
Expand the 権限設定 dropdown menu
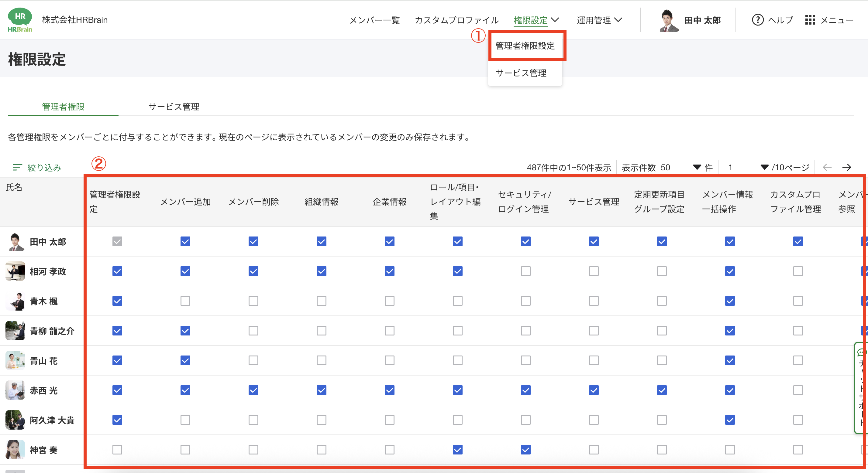click(536, 20)
